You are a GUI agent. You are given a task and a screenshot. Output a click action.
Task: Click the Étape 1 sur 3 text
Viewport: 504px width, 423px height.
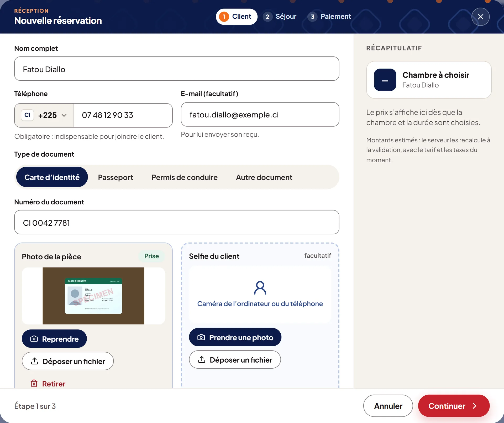pyautogui.click(x=35, y=406)
